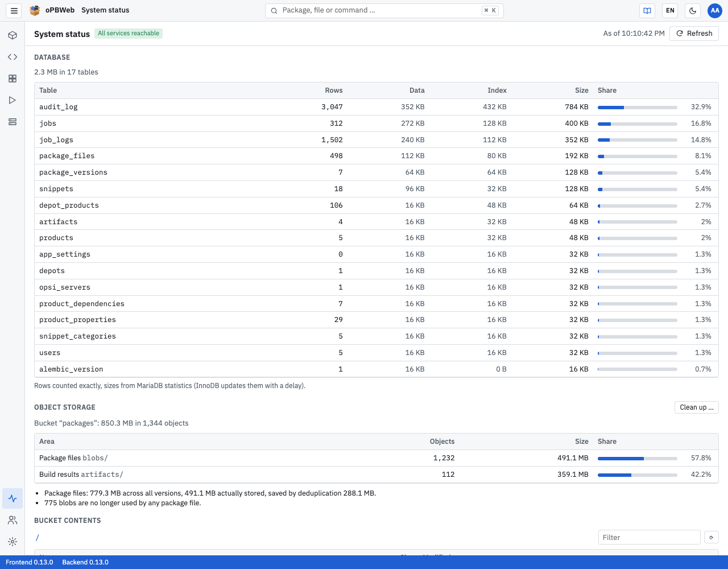Focus the package, file or command search
728x569 pixels.
coord(384,10)
